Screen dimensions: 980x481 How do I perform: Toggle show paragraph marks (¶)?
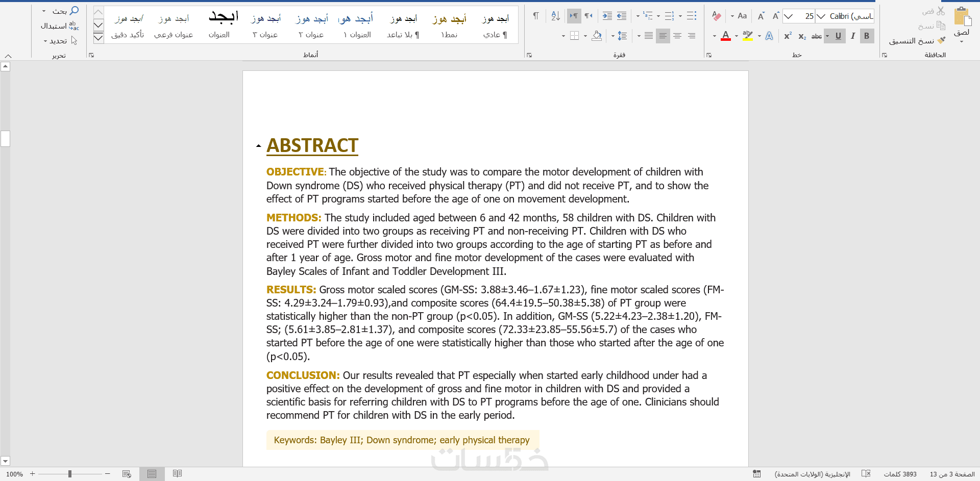tap(536, 16)
